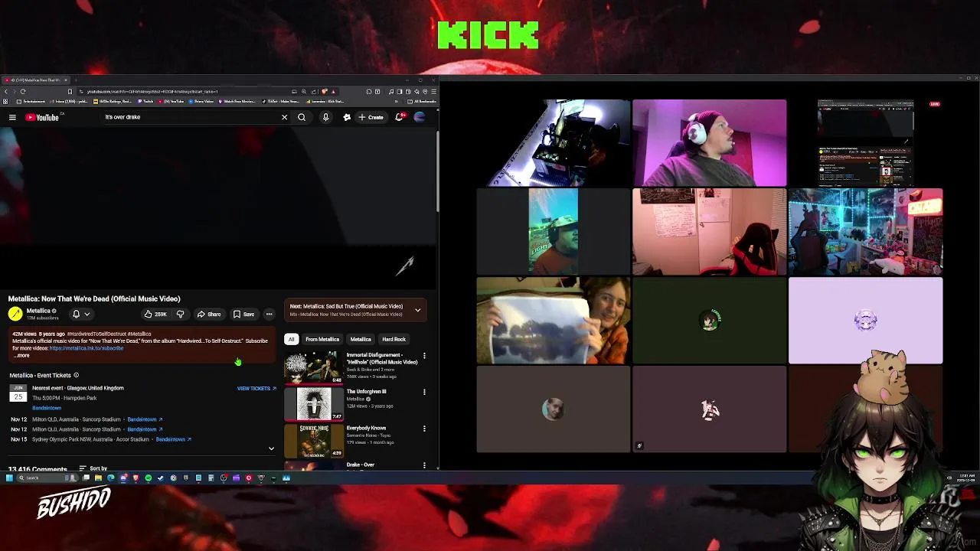The image size is (980, 551).
Task: Clear the YouTube search box text
Action: (x=284, y=117)
